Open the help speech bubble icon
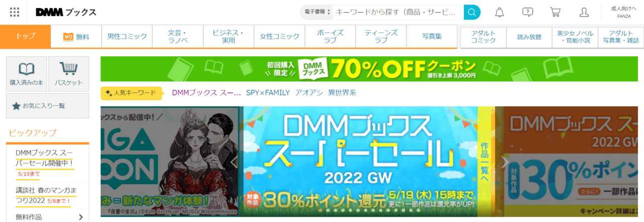 [527, 12]
